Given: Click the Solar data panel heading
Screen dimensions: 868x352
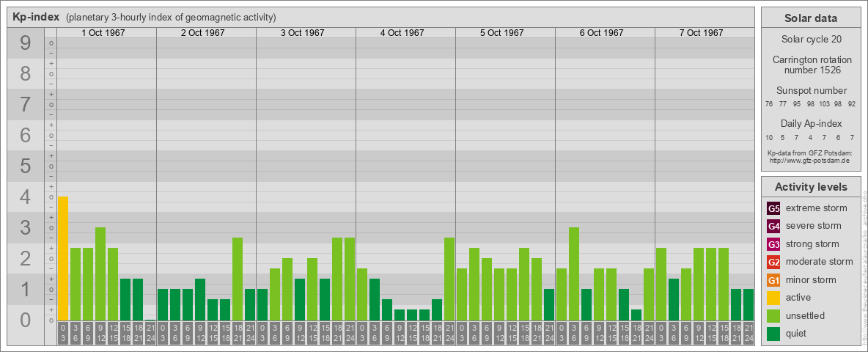Looking at the screenshot, I should 811,18.
